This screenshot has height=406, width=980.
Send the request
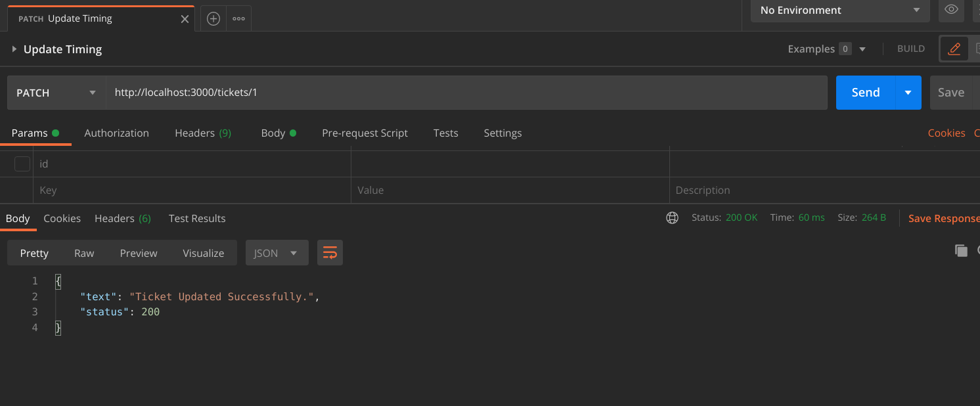coord(866,93)
